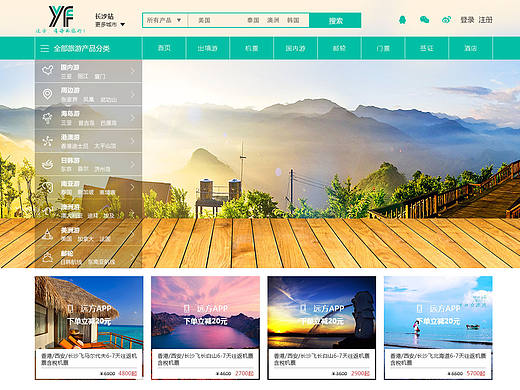This screenshot has width=520, height=390.
Task: Click 澳洲 hot search keyword
Action: tap(273, 20)
